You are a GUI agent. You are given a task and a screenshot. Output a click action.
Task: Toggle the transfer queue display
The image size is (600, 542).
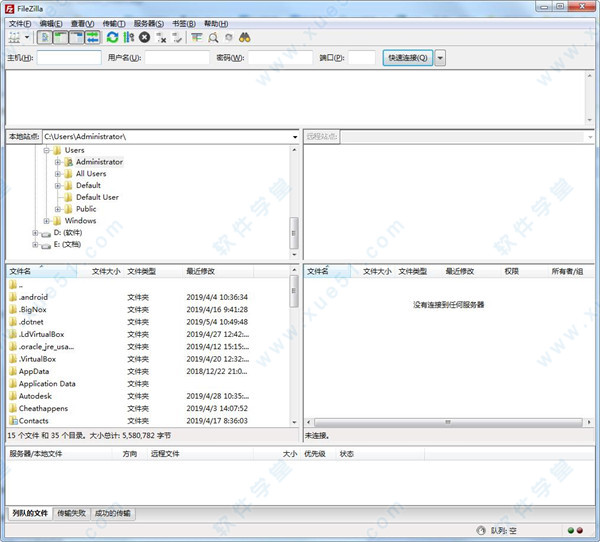click(93, 38)
